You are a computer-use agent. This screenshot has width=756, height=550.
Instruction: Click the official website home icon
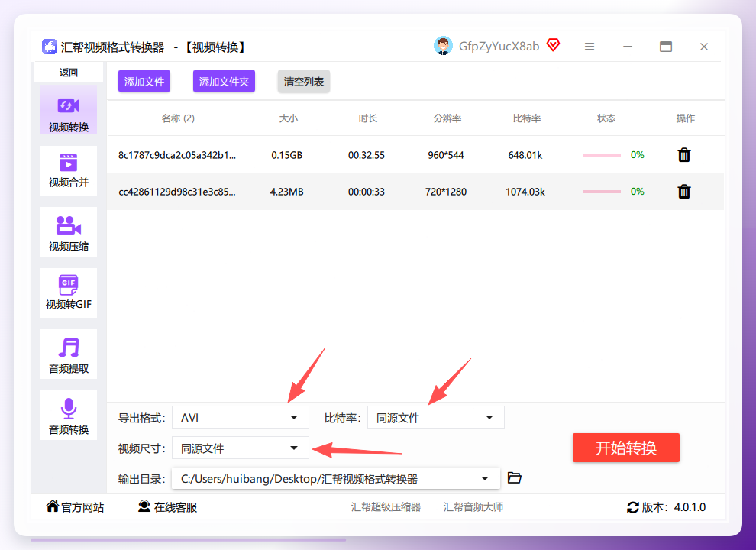pyautogui.click(x=53, y=506)
